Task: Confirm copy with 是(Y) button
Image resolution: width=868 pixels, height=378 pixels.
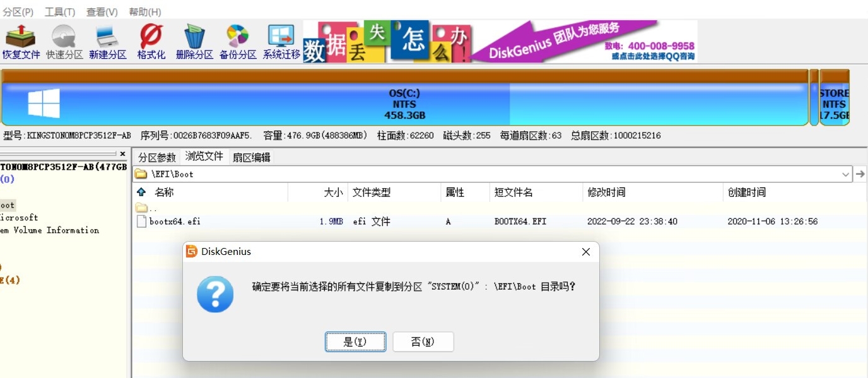Action: pos(355,342)
